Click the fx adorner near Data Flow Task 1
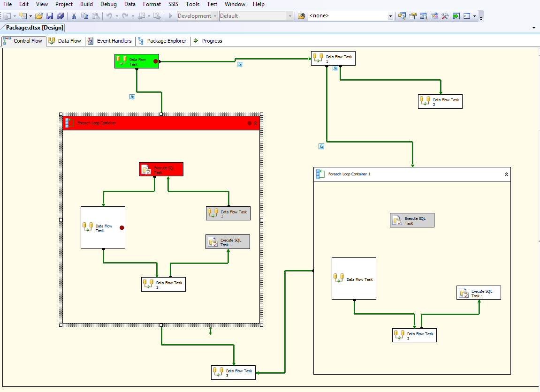This screenshot has width=540, height=392. pyautogui.click(x=335, y=68)
